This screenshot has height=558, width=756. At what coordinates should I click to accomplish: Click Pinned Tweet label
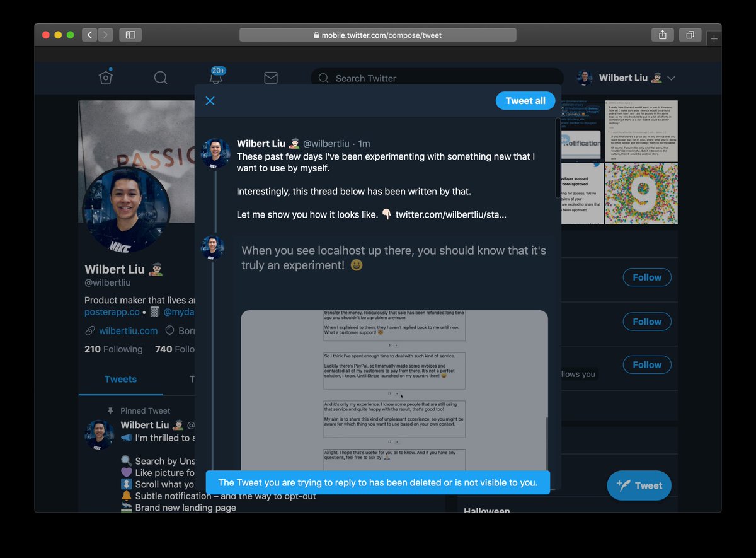coord(146,410)
